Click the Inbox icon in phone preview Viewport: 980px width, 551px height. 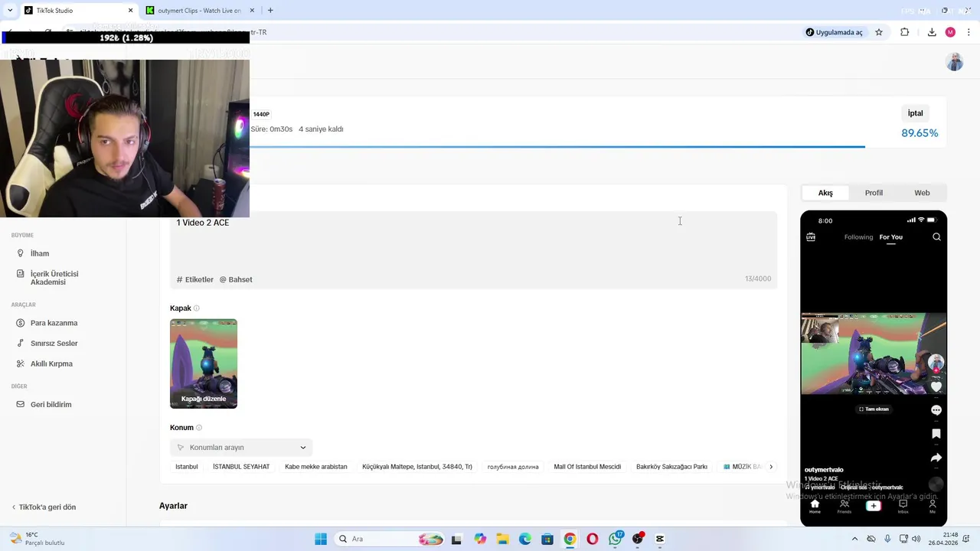[x=903, y=506]
